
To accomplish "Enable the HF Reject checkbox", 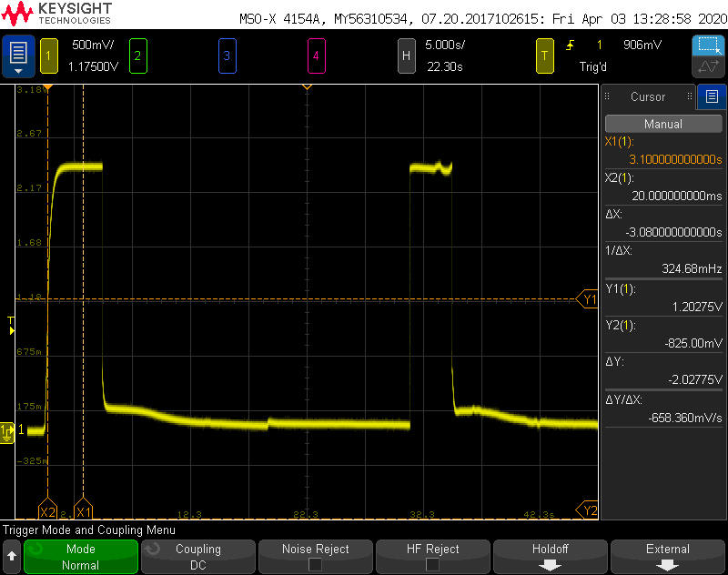I will coord(433,564).
